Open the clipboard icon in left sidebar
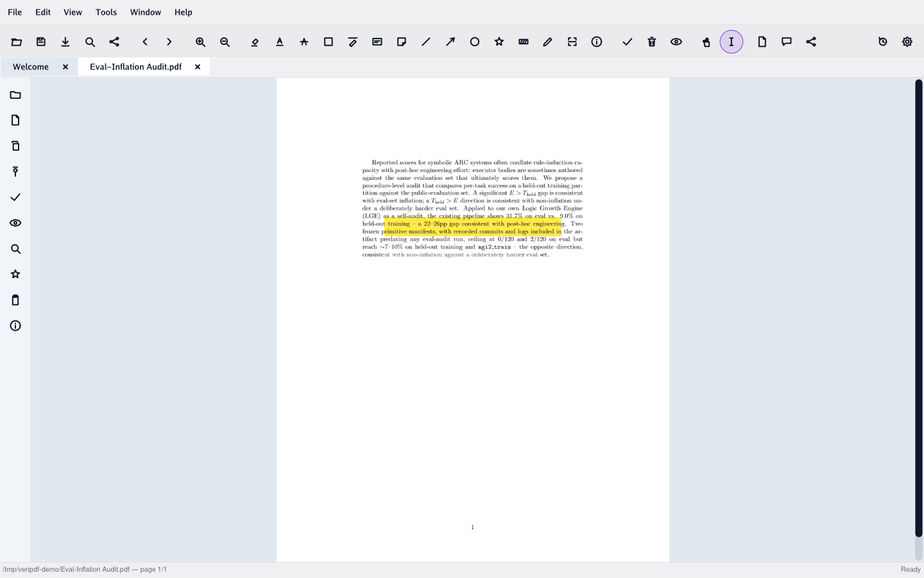Image resolution: width=924 pixels, height=578 pixels. click(x=15, y=300)
